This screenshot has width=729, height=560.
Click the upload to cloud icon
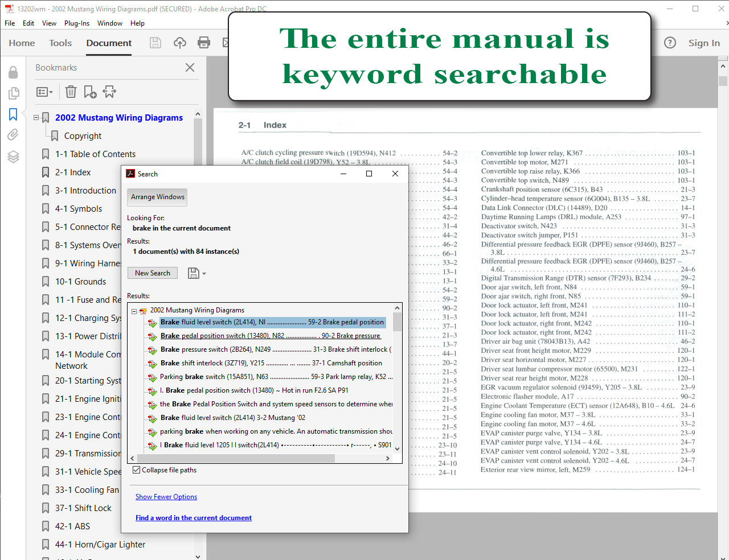[179, 43]
